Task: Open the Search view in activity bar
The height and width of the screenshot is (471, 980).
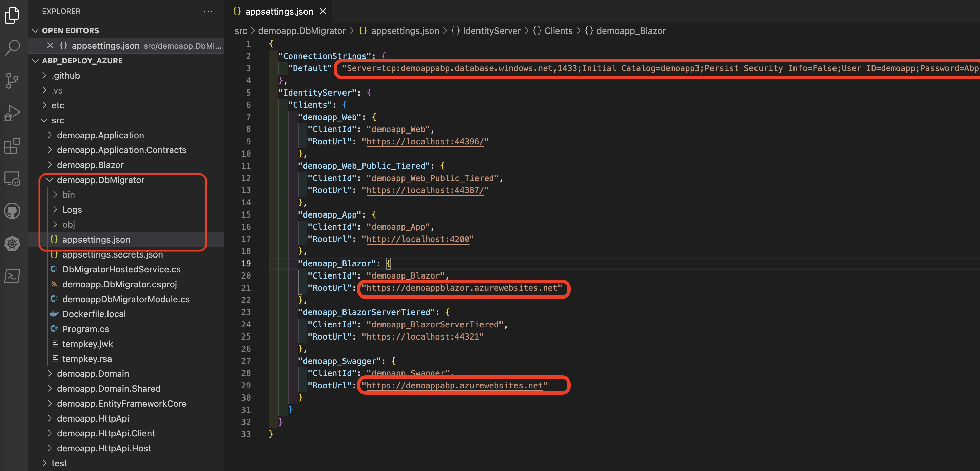Action: click(13, 48)
